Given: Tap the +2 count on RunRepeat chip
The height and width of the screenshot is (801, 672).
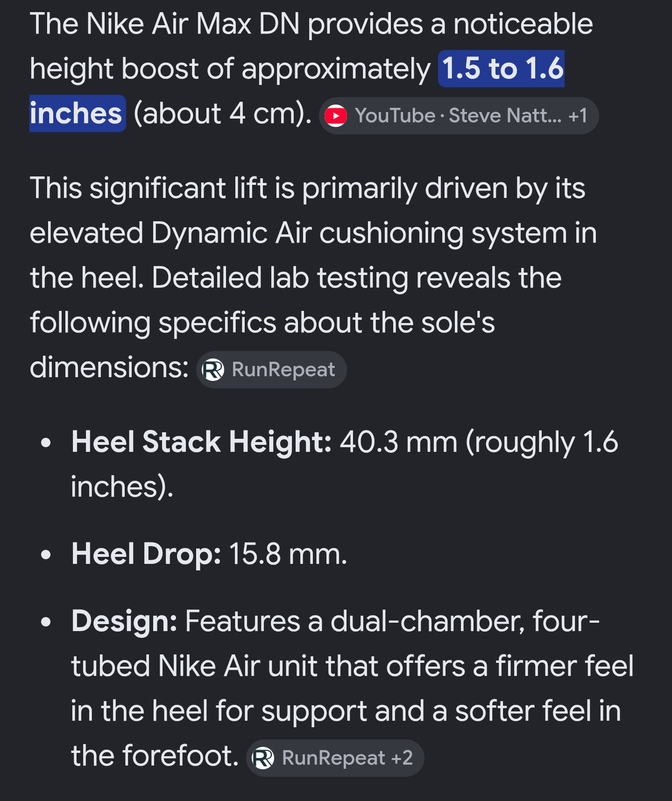Looking at the screenshot, I should click(402, 758).
